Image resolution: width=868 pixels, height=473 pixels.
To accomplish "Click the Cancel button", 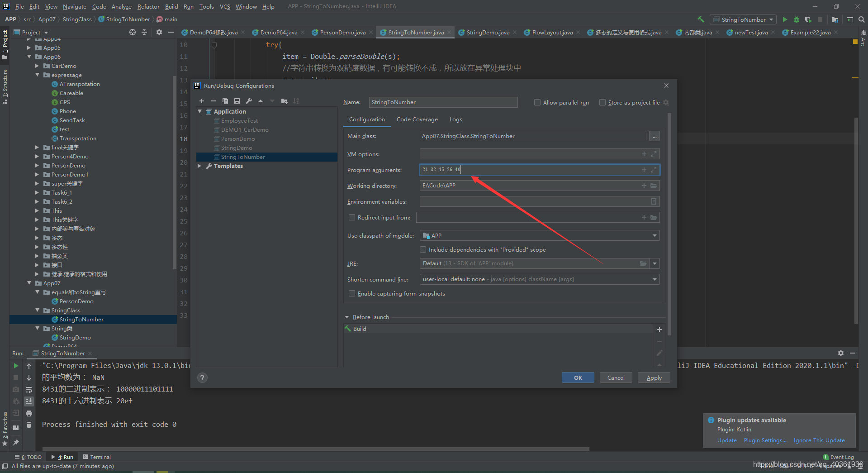I will click(616, 377).
